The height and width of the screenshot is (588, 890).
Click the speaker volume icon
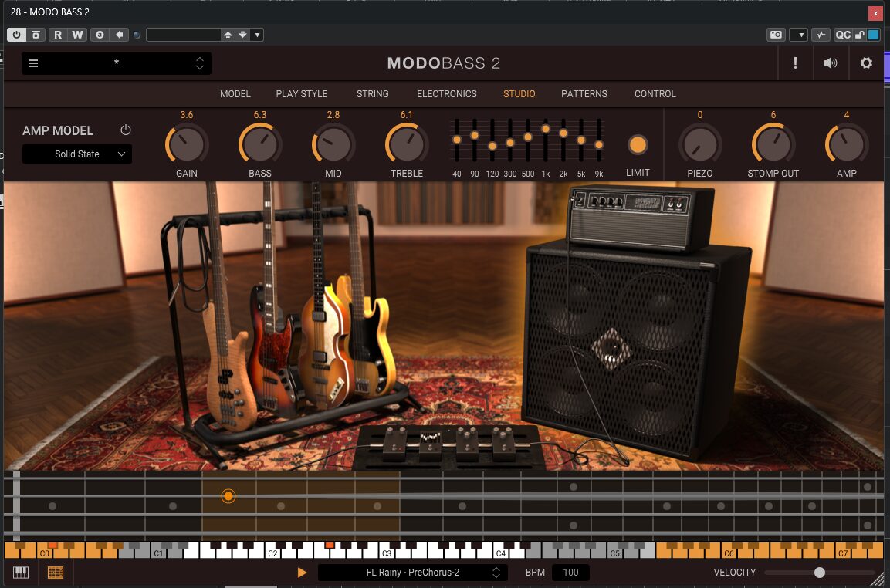pos(830,63)
